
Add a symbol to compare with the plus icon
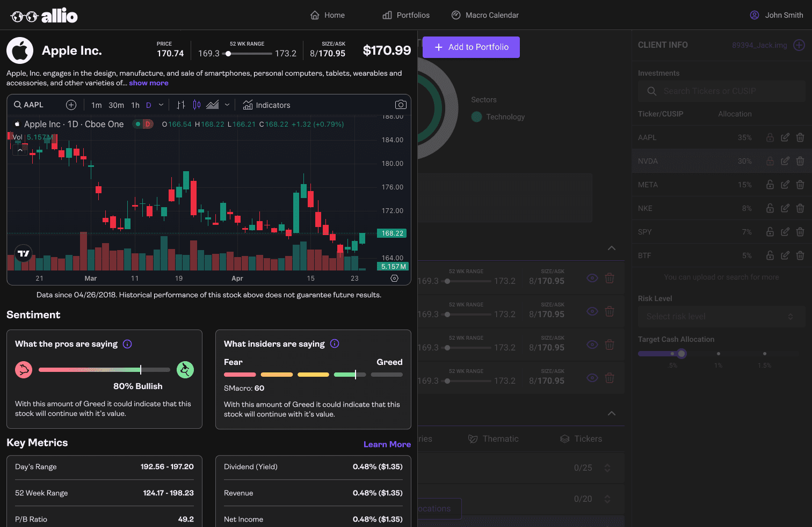point(71,105)
